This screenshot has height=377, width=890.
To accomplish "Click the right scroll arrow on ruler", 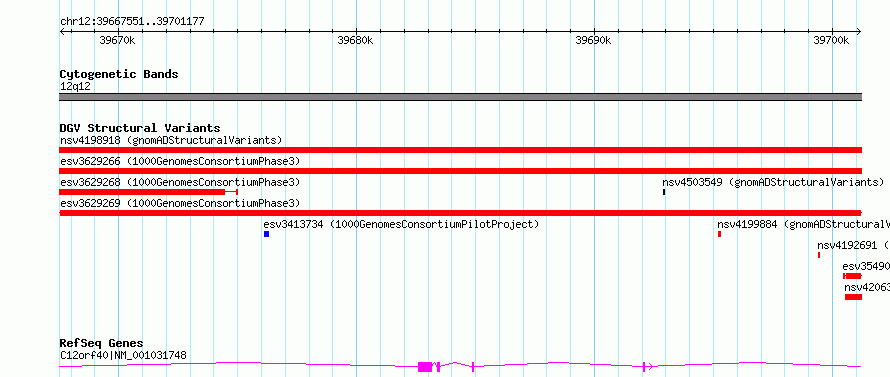I will (859, 32).
